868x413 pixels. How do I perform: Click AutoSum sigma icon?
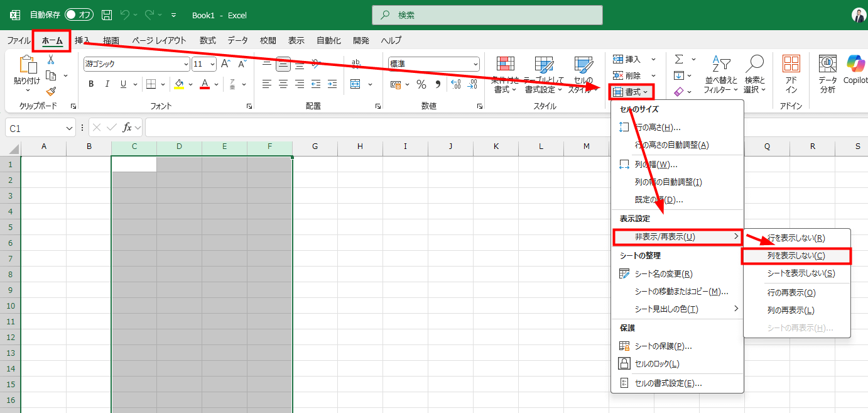679,59
